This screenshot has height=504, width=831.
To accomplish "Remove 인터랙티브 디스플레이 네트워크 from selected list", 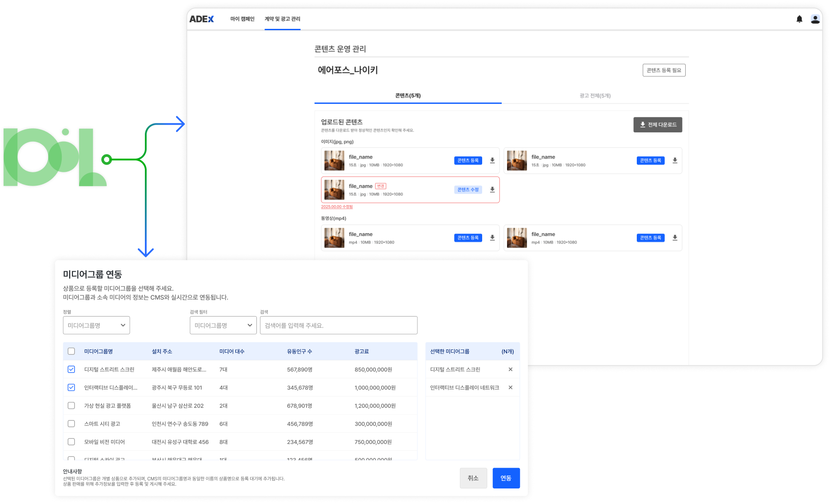I will pyautogui.click(x=510, y=388).
